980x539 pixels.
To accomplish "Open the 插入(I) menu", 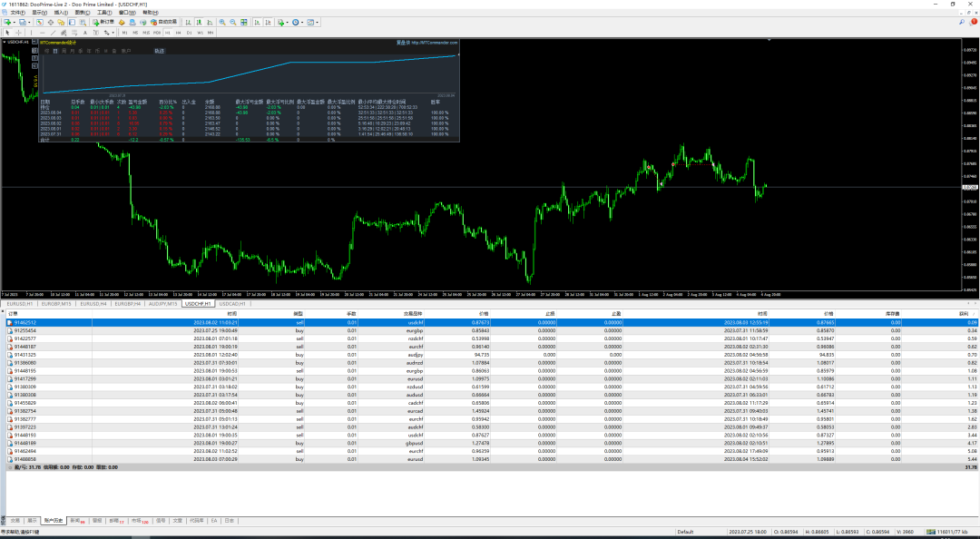I will point(62,13).
